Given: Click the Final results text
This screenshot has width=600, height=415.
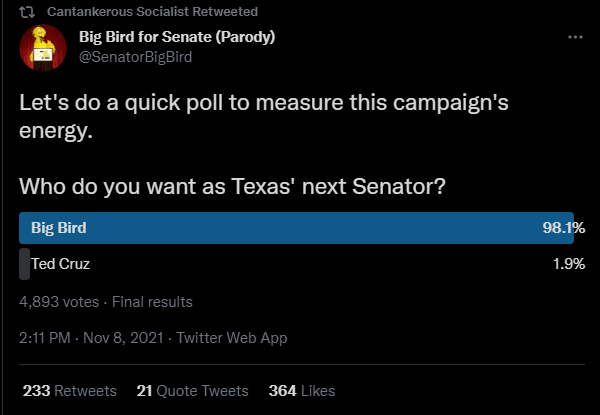Looking at the screenshot, I should [152, 302].
